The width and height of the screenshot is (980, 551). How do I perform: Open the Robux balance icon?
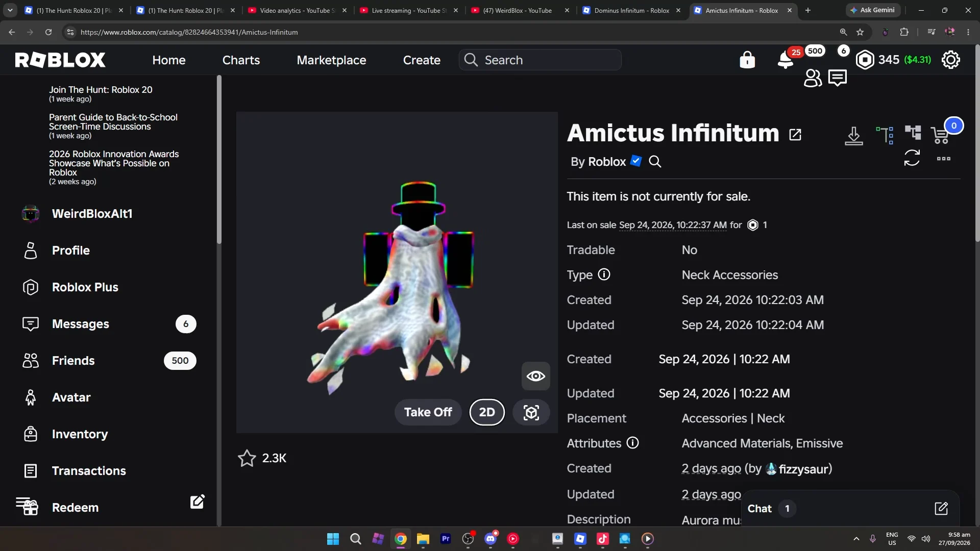coord(865,60)
